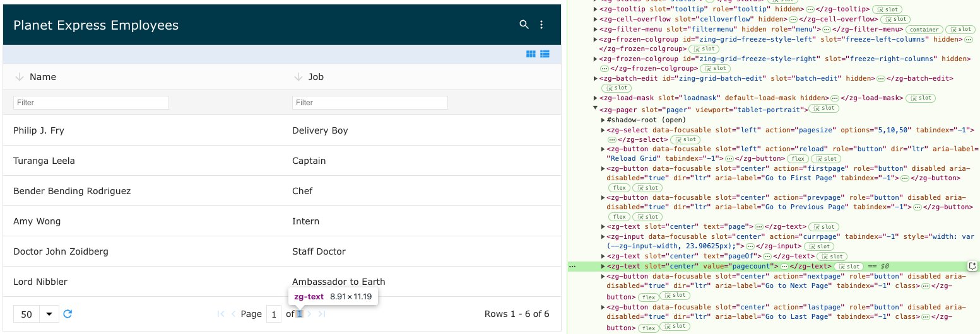This screenshot has height=334, width=980.
Task: Select the Staff Doctor job cell
Action: click(422, 251)
